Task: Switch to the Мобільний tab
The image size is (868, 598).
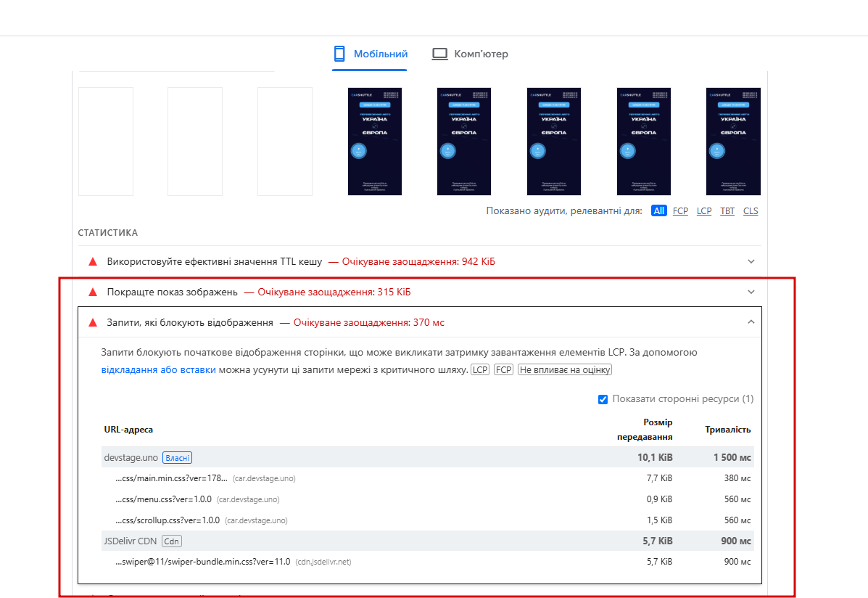Action: (x=370, y=54)
